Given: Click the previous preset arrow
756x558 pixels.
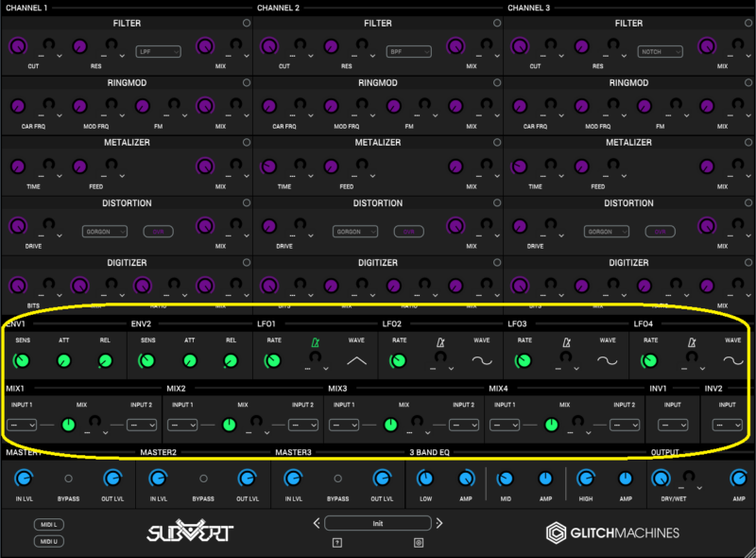Looking at the screenshot, I should coord(316,523).
